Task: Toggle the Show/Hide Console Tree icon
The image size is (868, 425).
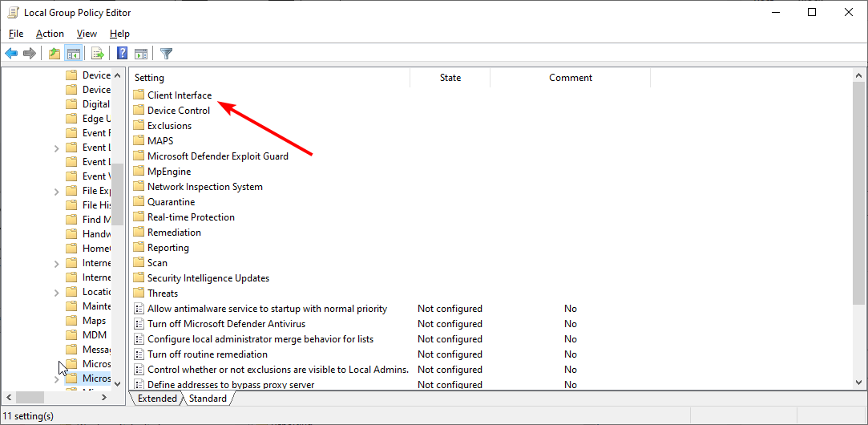Action: 73,53
